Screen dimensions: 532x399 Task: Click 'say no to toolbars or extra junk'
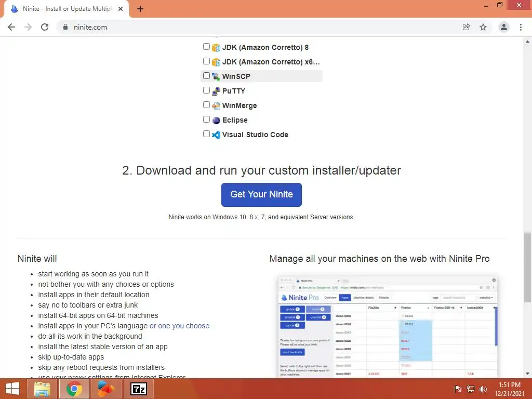(88, 305)
